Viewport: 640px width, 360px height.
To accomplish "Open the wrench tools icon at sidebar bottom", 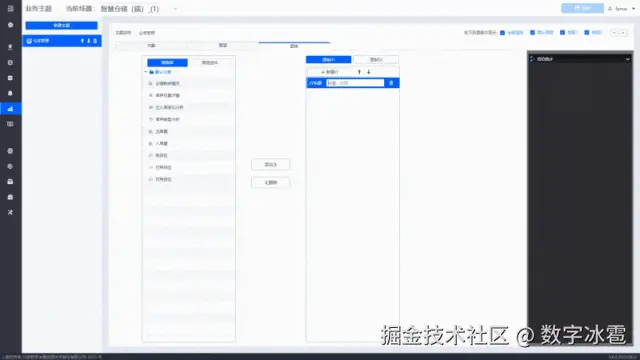I will 10,212.
